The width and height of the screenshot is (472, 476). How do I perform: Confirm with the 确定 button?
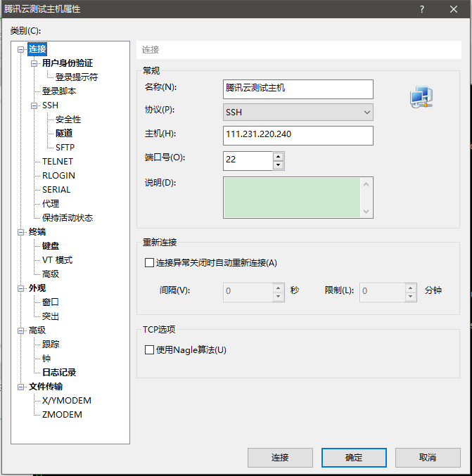click(354, 458)
